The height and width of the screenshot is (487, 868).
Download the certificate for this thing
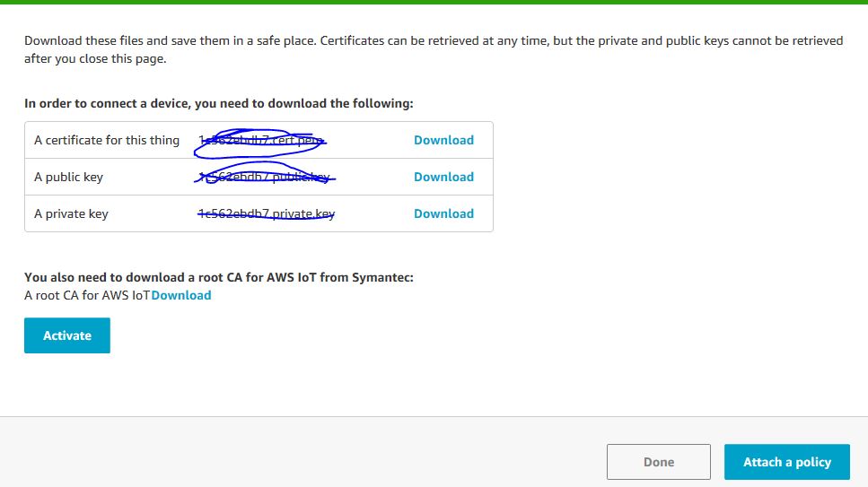pyautogui.click(x=443, y=140)
